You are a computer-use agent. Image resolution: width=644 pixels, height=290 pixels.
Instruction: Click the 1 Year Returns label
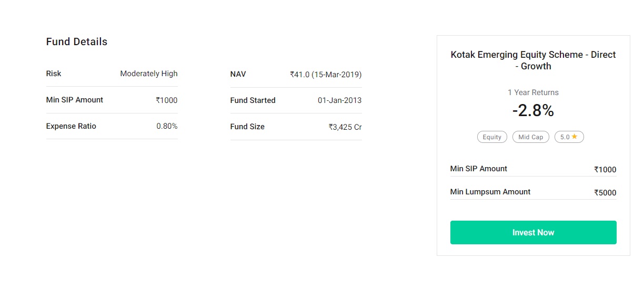pos(533,92)
